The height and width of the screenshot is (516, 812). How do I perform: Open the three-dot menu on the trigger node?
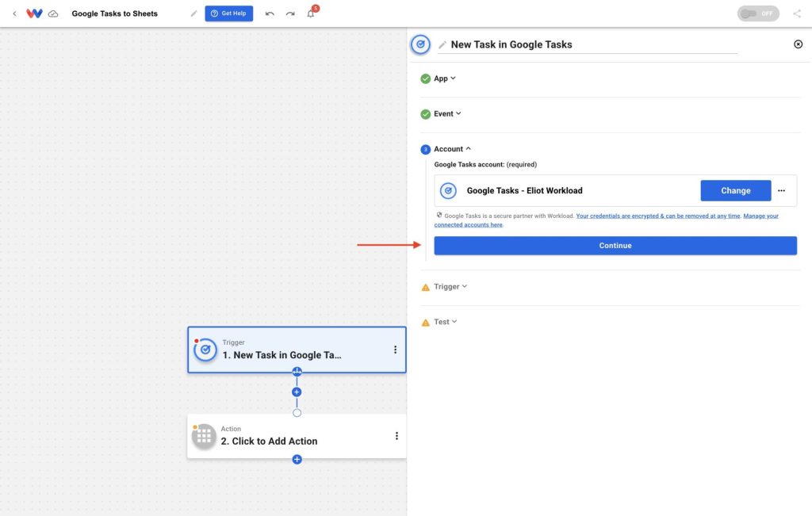pyautogui.click(x=395, y=350)
